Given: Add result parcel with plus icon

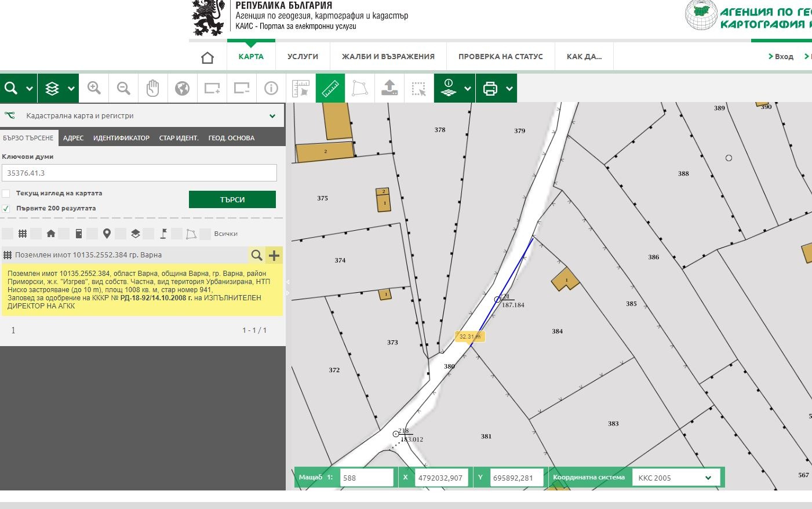Looking at the screenshot, I should tap(274, 255).
